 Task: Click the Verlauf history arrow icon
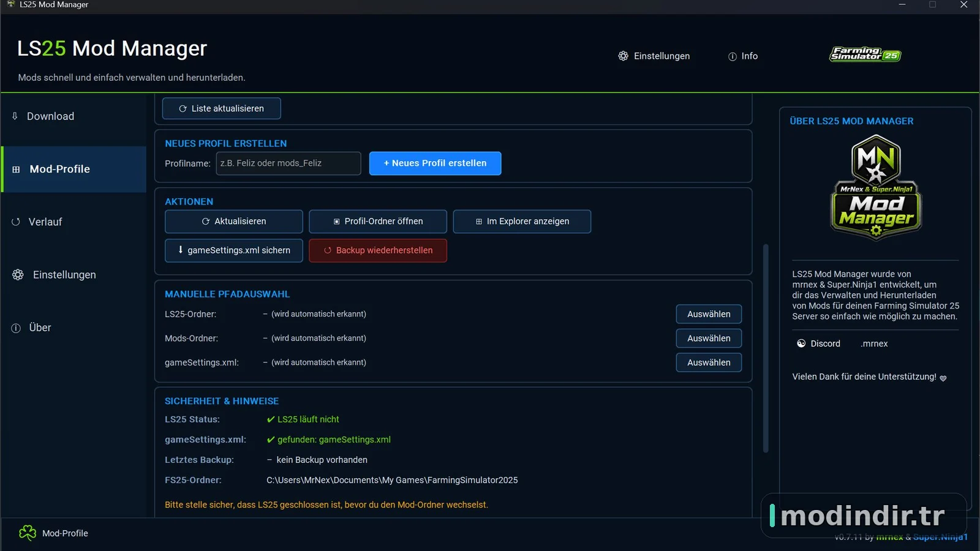click(16, 222)
